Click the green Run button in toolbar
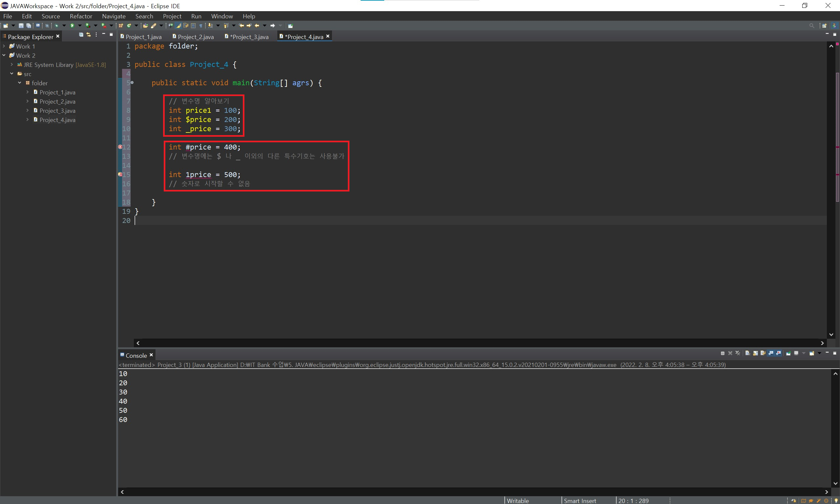The height and width of the screenshot is (504, 840). click(72, 26)
